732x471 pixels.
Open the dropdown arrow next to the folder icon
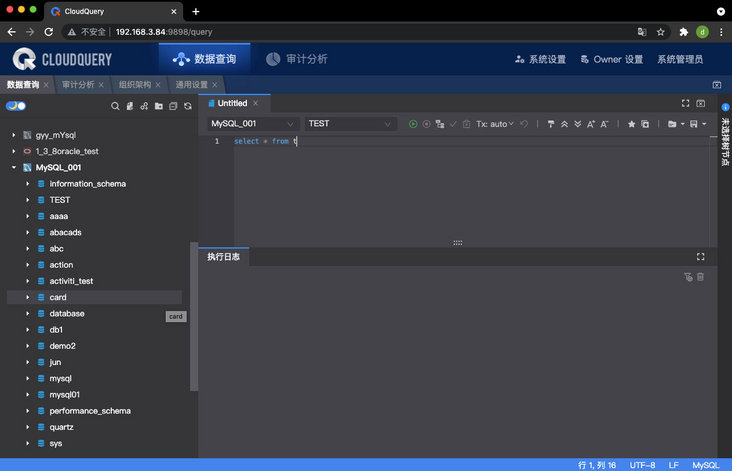683,124
